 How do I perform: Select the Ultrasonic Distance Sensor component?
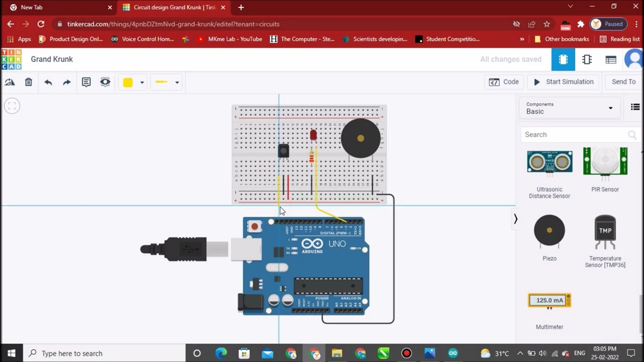click(x=549, y=173)
